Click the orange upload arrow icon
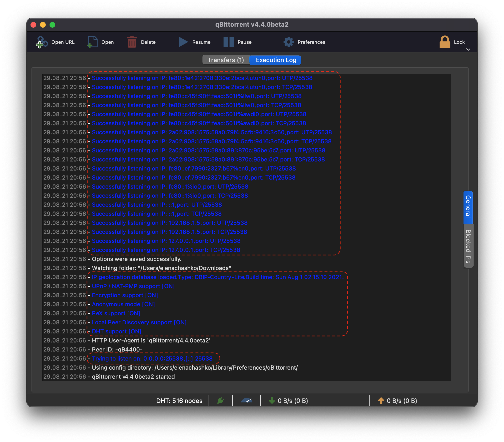The image size is (504, 442). pos(381,401)
